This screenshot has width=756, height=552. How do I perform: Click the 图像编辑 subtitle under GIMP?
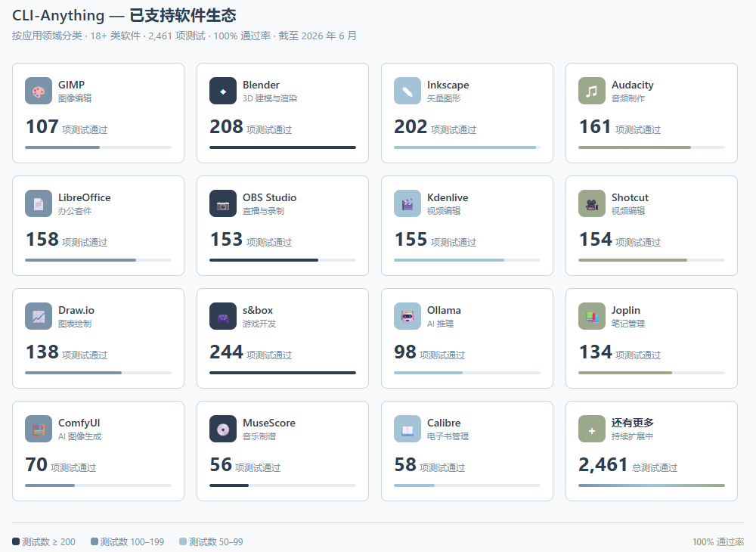[75, 98]
